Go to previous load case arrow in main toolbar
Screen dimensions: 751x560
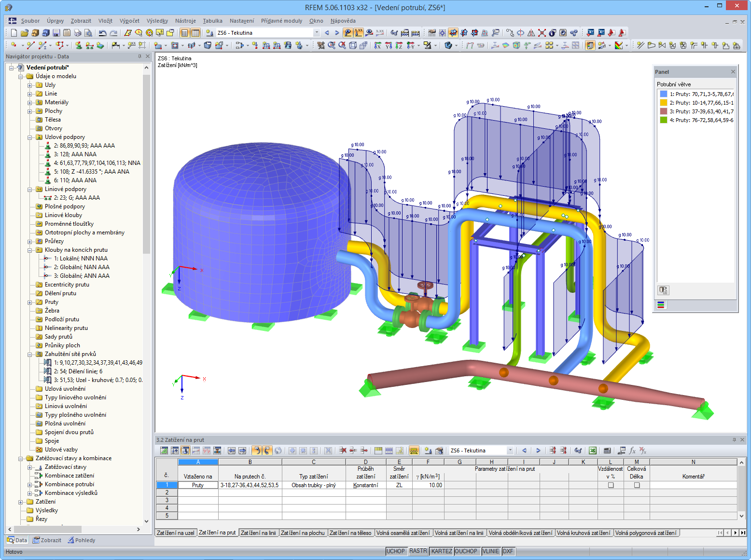(327, 33)
